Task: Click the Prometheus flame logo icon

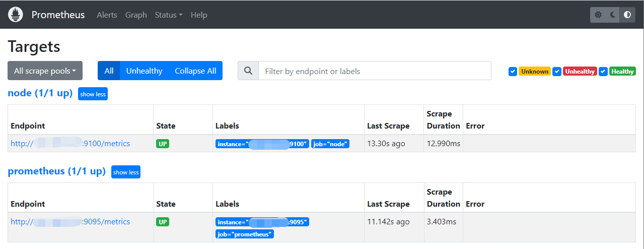Action: (16, 15)
